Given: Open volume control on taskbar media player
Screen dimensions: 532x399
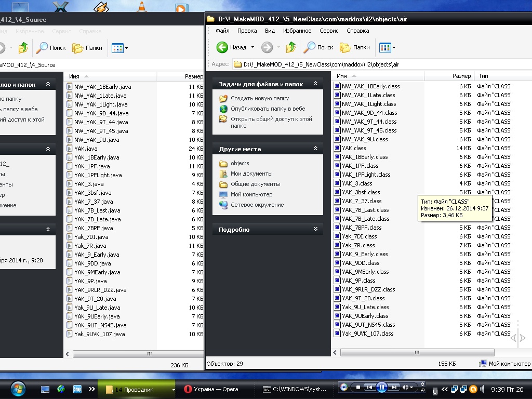Looking at the screenshot, I should (407, 387).
